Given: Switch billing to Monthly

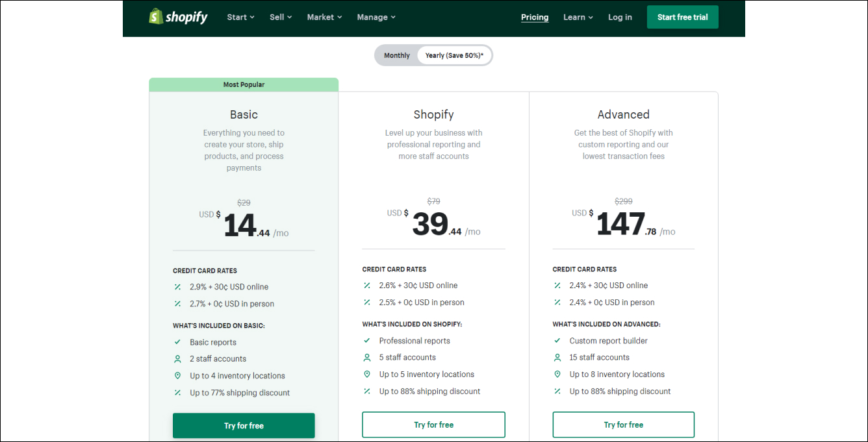Looking at the screenshot, I should pyautogui.click(x=396, y=56).
